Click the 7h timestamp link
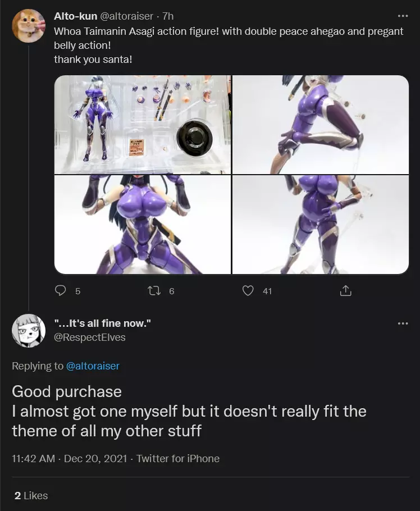The height and width of the screenshot is (511, 420). tap(168, 16)
